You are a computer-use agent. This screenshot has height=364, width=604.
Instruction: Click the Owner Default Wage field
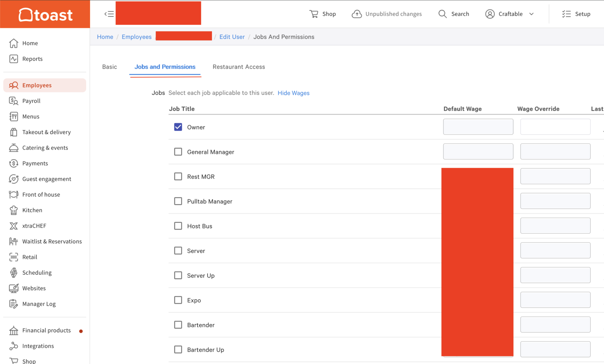click(x=478, y=127)
